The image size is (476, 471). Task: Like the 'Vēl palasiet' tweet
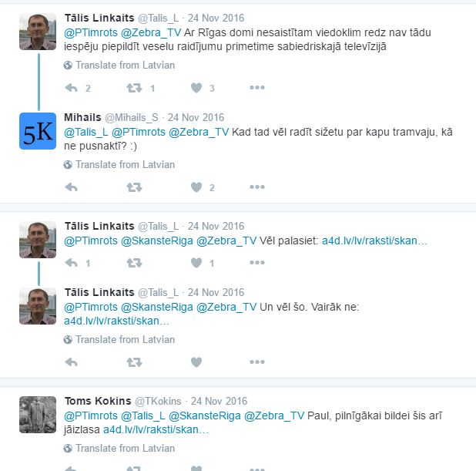click(196, 263)
